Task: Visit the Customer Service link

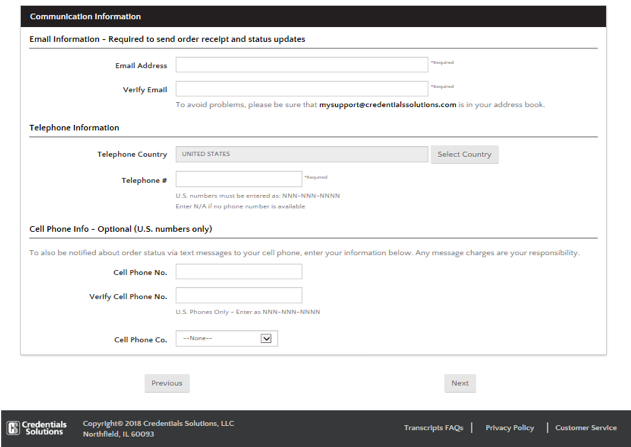Action: tap(586, 428)
